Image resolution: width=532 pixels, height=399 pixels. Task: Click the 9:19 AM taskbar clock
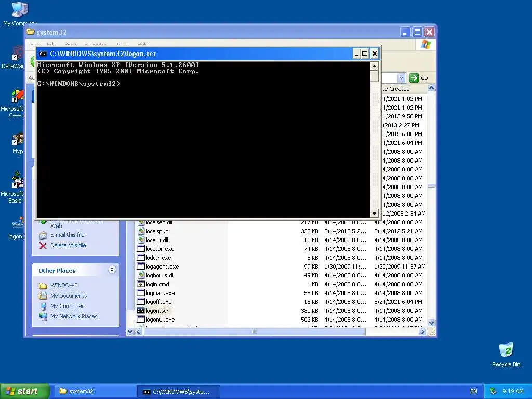[513, 392]
